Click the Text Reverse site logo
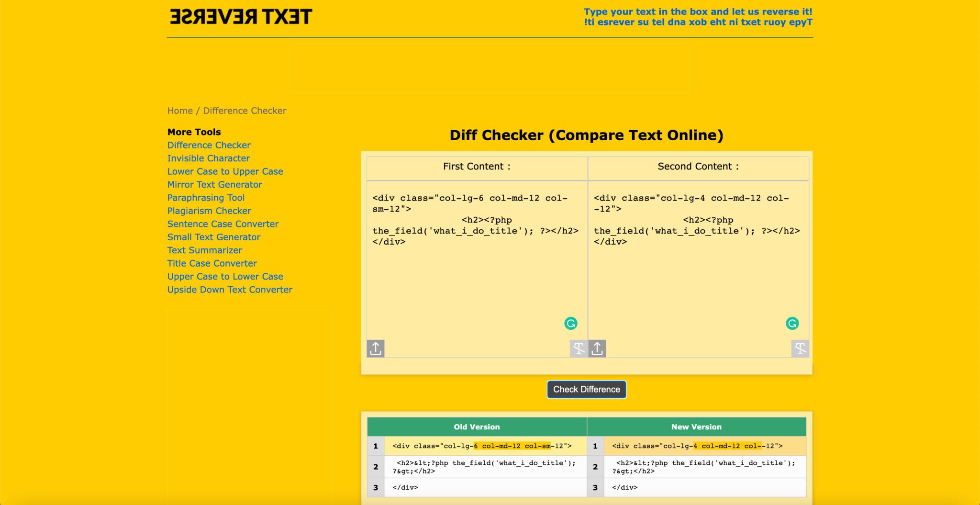 pos(241,17)
